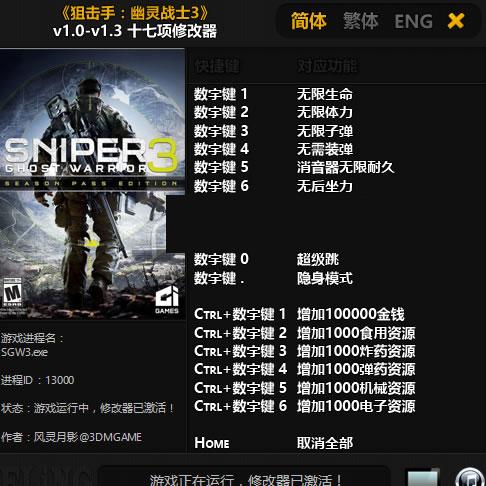This screenshot has height=486, width=486.
Task: Click 增加1000食用资源 entry
Action: click(356, 333)
